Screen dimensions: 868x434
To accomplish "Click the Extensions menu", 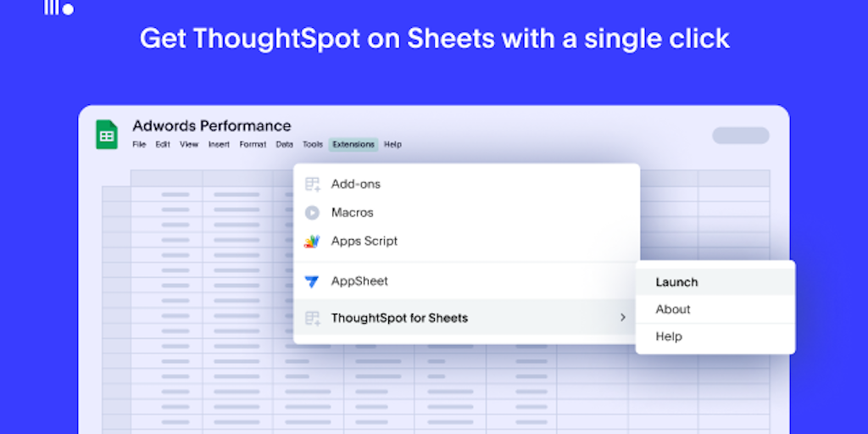I will click(353, 144).
